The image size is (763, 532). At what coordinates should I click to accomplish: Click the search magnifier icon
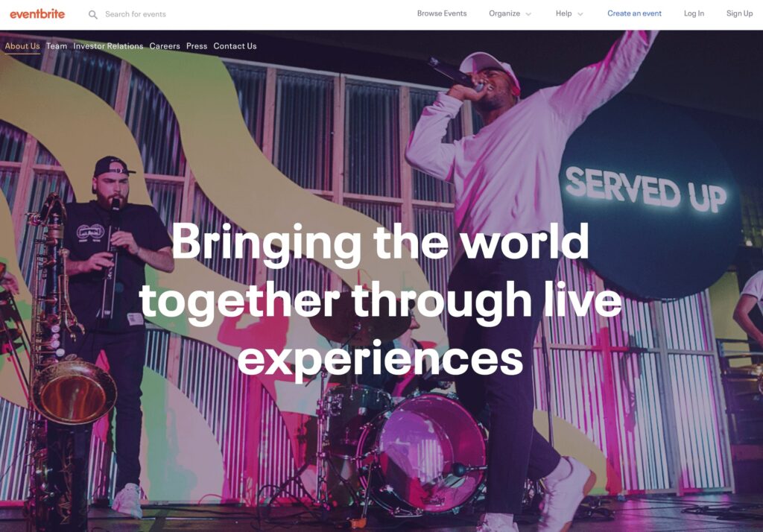(x=92, y=15)
